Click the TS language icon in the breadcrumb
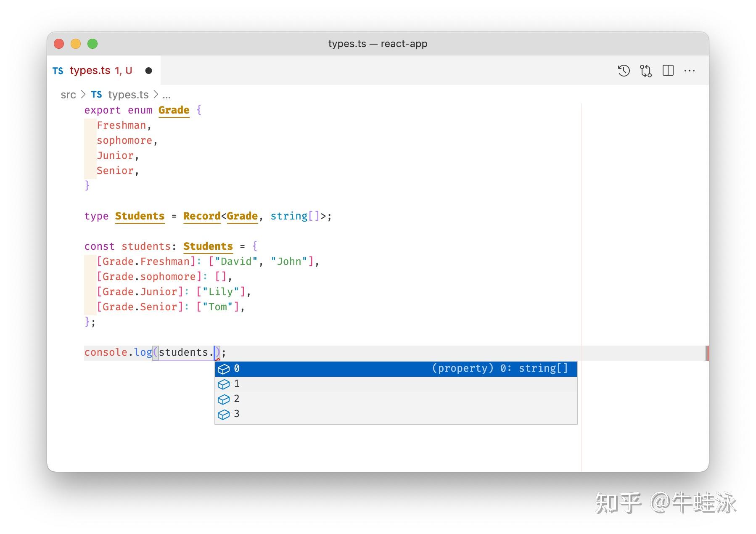Screen dimensions: 756x534 coord(96,95)
